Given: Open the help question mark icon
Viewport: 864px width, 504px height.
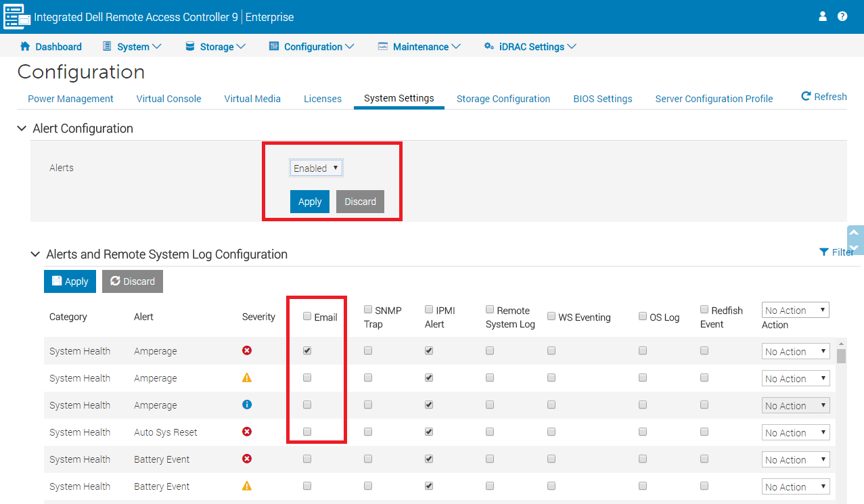Looking at the screenshot, I should (842, 16).
